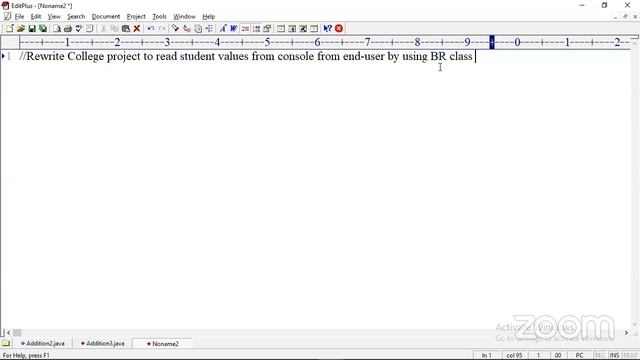Screen dimensions: 640x360
Task: Toggle the READ indicator in status bar
Action: pos(631,356)
